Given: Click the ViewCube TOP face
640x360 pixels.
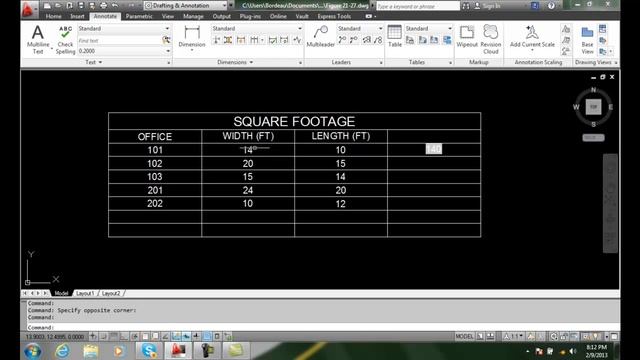Looking at the screenshot, I should point(593,107).
